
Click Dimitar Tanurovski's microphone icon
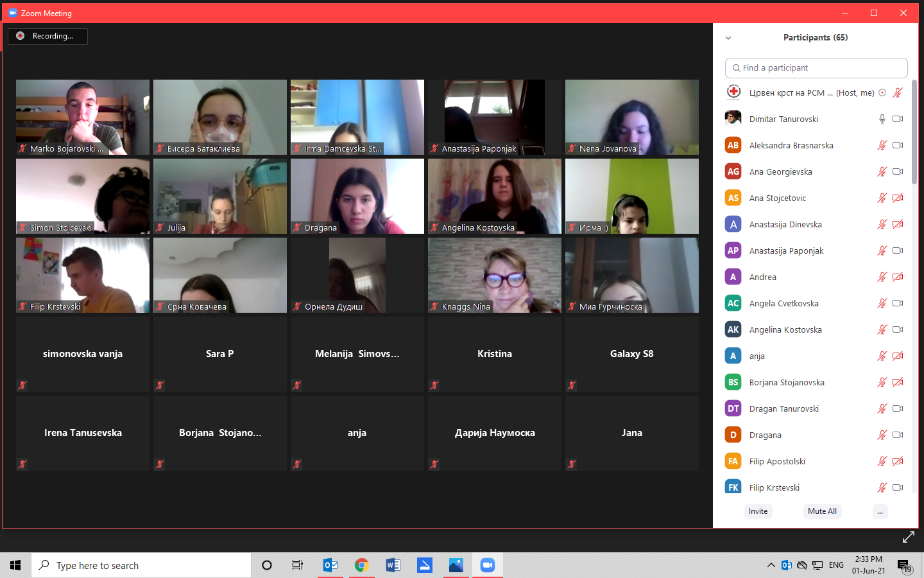click(882, 119)
